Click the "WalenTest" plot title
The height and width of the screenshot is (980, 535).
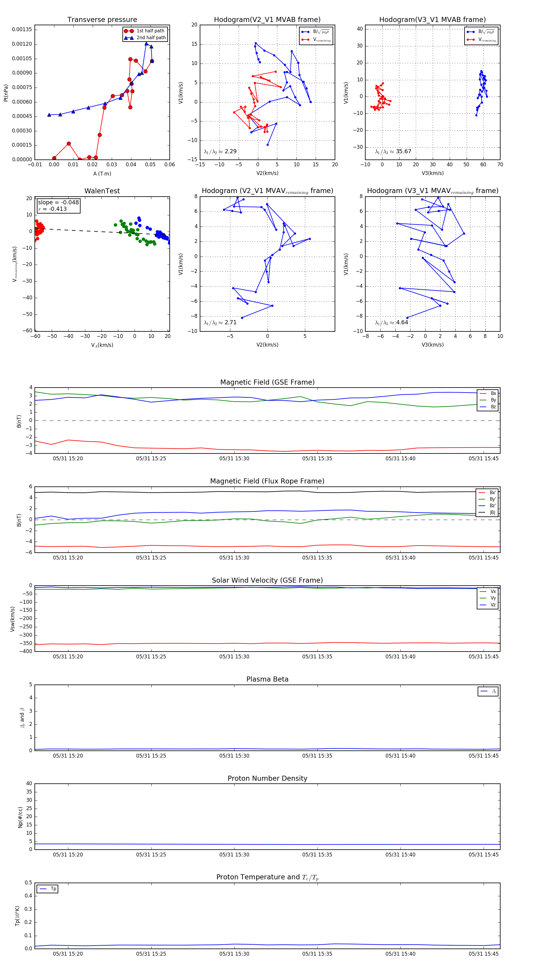coord(102,191)
